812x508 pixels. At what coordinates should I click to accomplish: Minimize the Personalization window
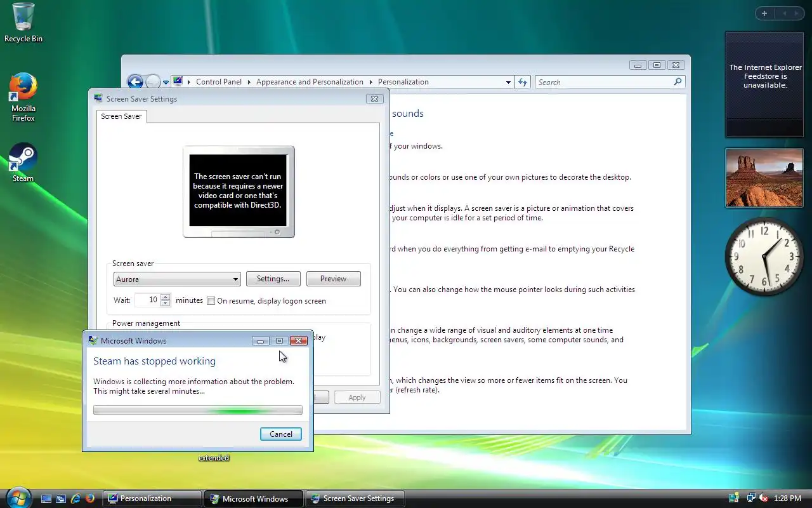(x=638, y=65)
